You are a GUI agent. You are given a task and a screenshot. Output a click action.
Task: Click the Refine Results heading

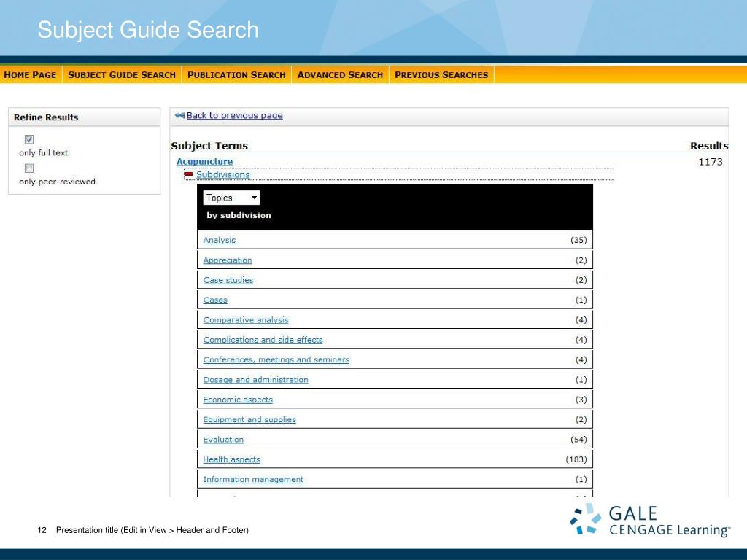(46, 117)
